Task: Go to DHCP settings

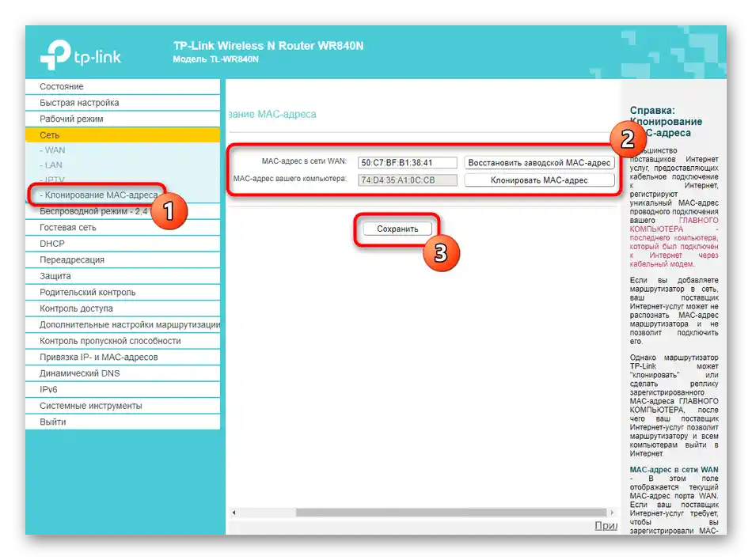Action: (x=123, y=244)
